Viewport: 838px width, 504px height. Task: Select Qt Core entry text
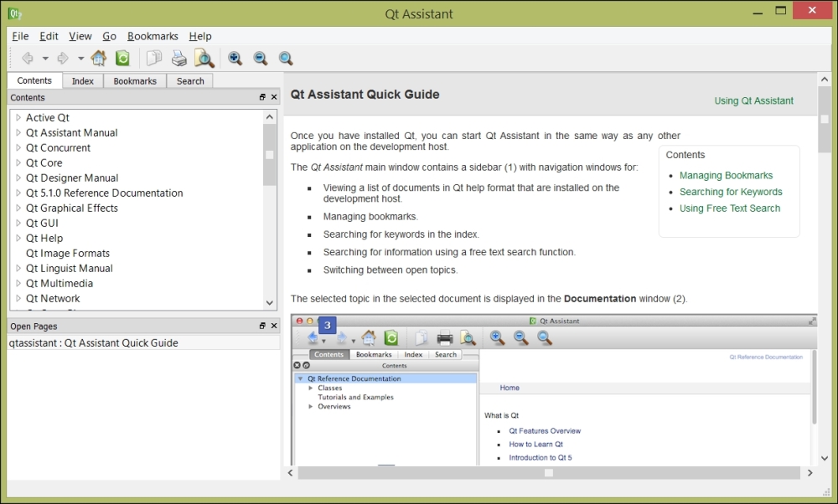[44, 163]
